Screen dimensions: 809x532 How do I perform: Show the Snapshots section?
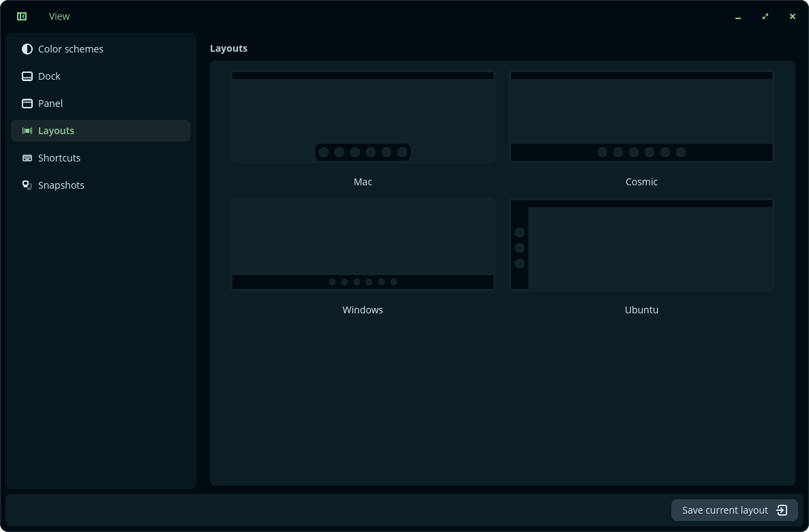pyautogui.click(x=101, y=185)
